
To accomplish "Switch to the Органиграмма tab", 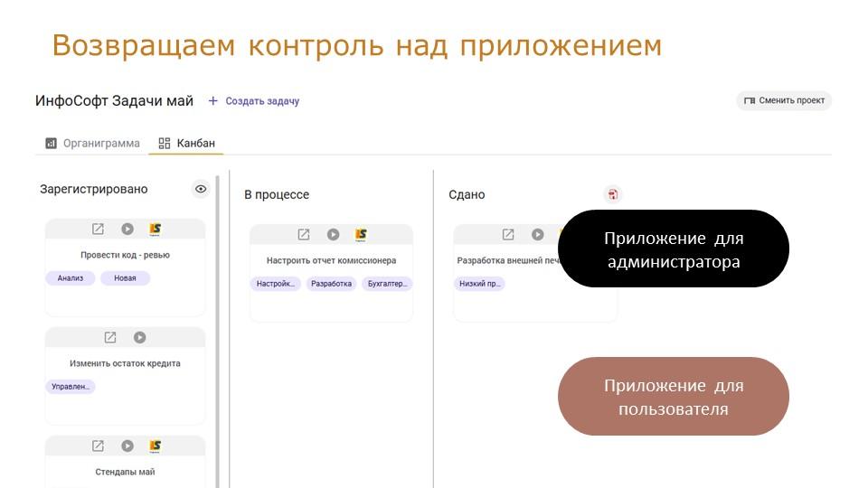I will (x=92, y=144).
